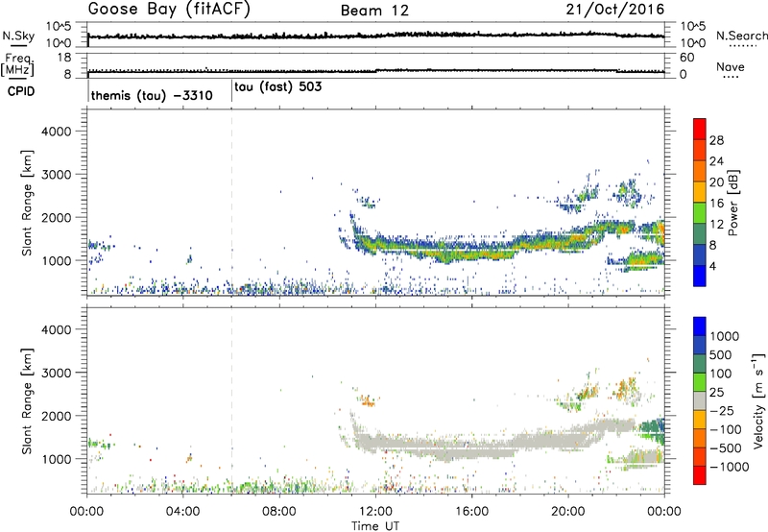
Task: Click the "24" label on Power colorbar
Action: pos(716,161)
